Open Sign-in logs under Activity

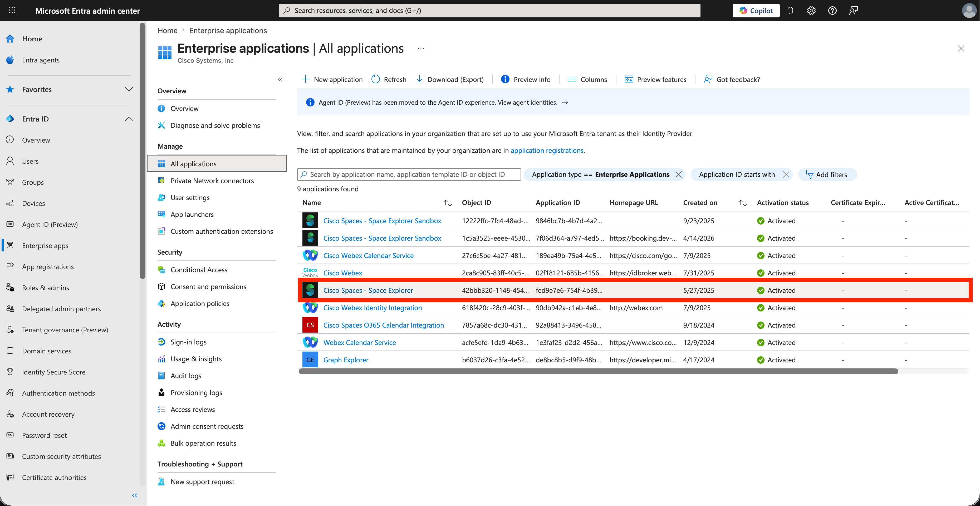coord(188,342)
